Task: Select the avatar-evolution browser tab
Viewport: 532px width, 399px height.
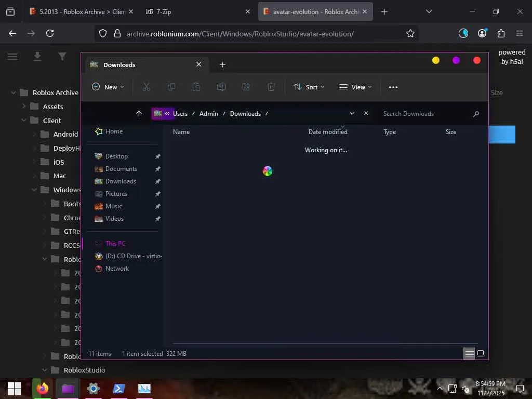Action: (315, 11)
